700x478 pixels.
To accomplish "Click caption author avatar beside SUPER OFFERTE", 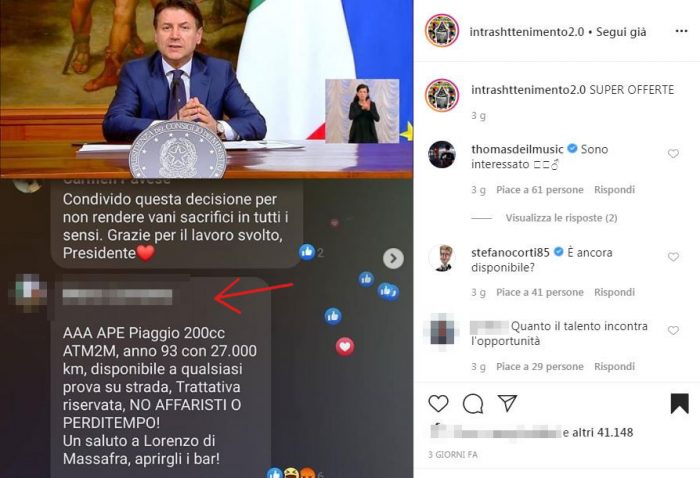I will click(442, 96).
